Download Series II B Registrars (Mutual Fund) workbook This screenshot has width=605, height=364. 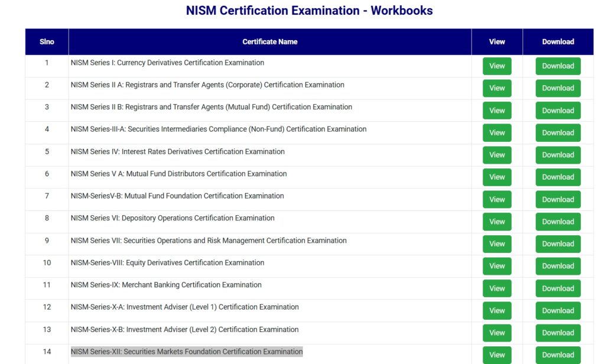point(558,110)
